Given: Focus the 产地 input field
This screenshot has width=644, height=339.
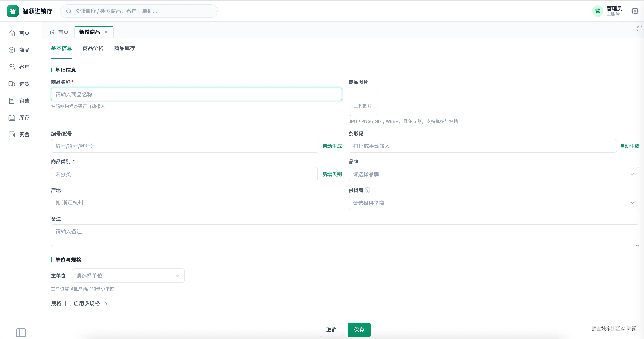Looking at the screenshot, I should (x=196, y=203).
